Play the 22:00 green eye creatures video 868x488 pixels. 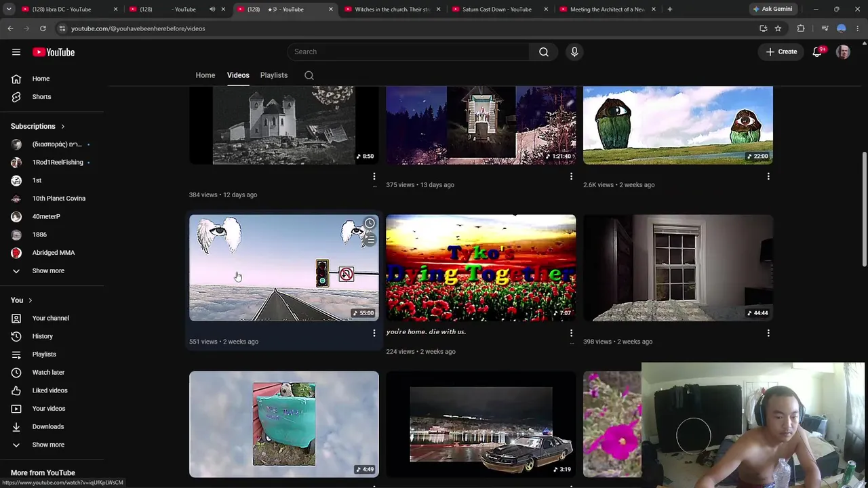tap(678, 125)
